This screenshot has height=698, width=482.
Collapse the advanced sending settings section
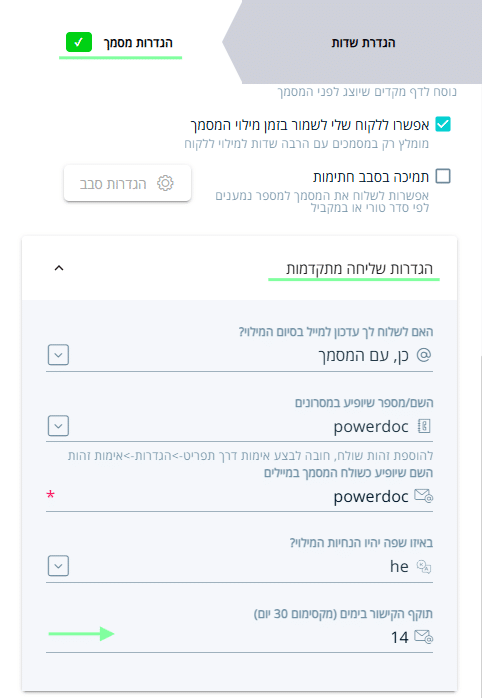tap(59, 268)
